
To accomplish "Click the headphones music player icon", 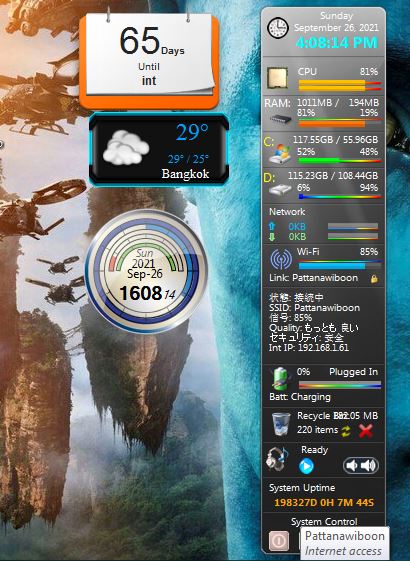I will 277,459.
